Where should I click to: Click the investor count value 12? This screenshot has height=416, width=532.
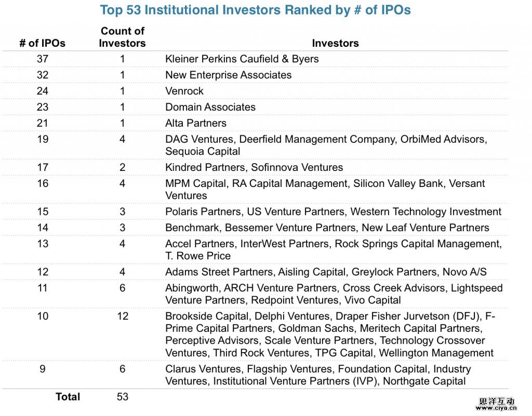click(123, 316)
